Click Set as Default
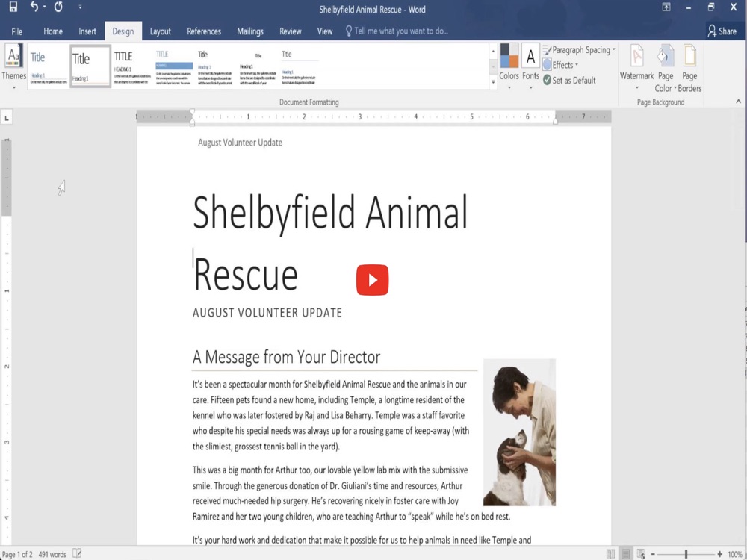This screenshot has width=747, height=560. 569,80
